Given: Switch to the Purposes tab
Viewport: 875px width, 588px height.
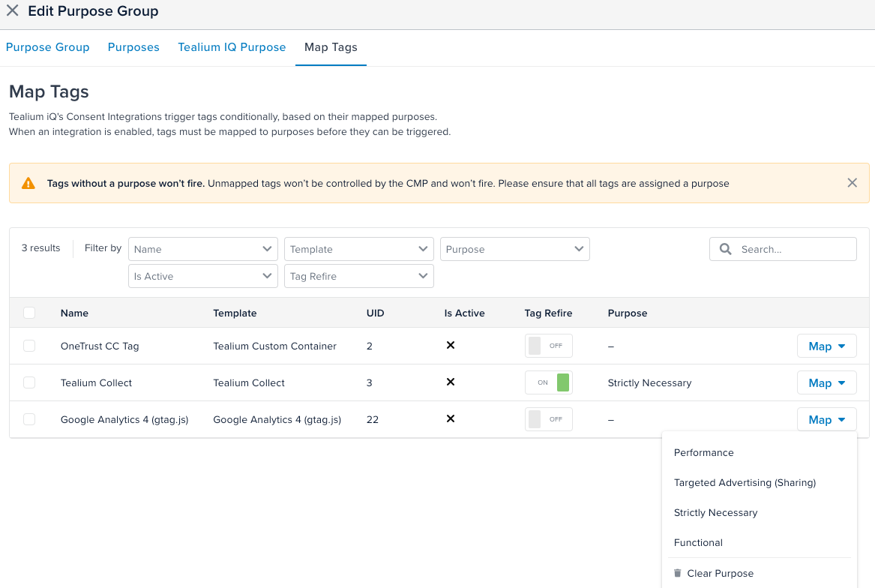Looking at the screenshot, I should pos(133,46).
